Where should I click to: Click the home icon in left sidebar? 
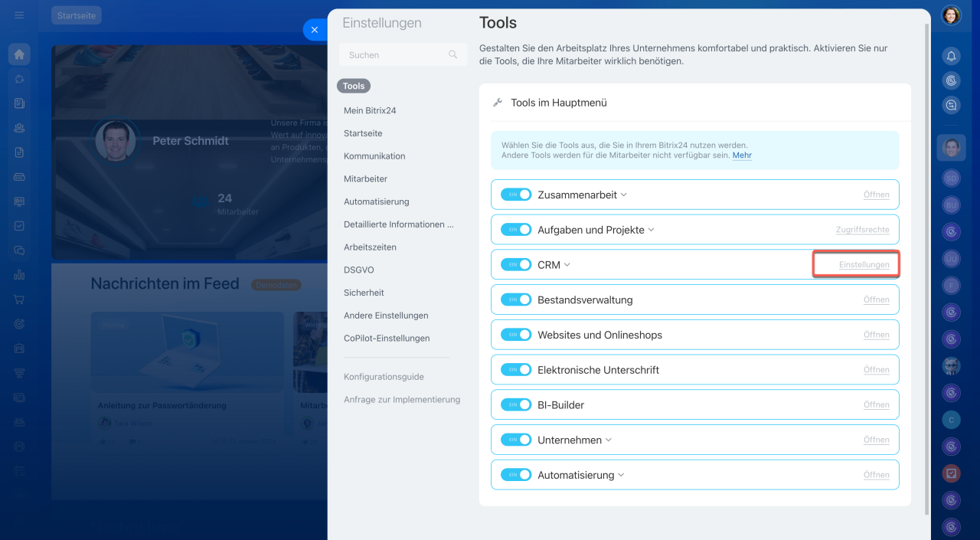click(19, 54)
